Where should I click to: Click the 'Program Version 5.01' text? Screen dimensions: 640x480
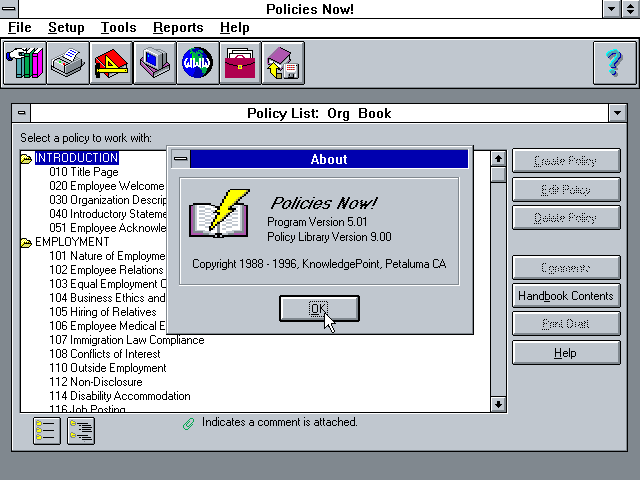tap(317, 222)
